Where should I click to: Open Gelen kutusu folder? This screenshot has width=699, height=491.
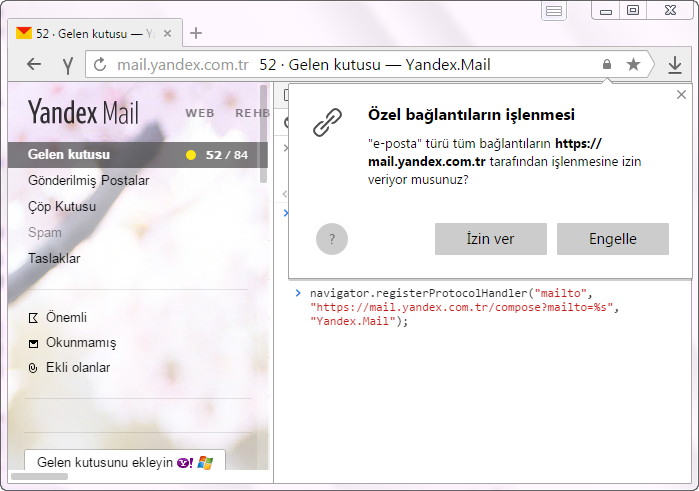(138, 155)
